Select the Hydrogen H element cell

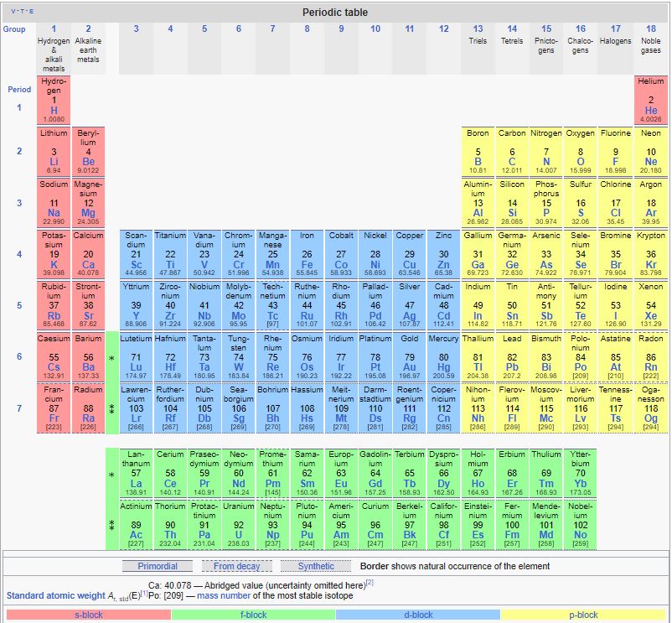tap(54, 101)
